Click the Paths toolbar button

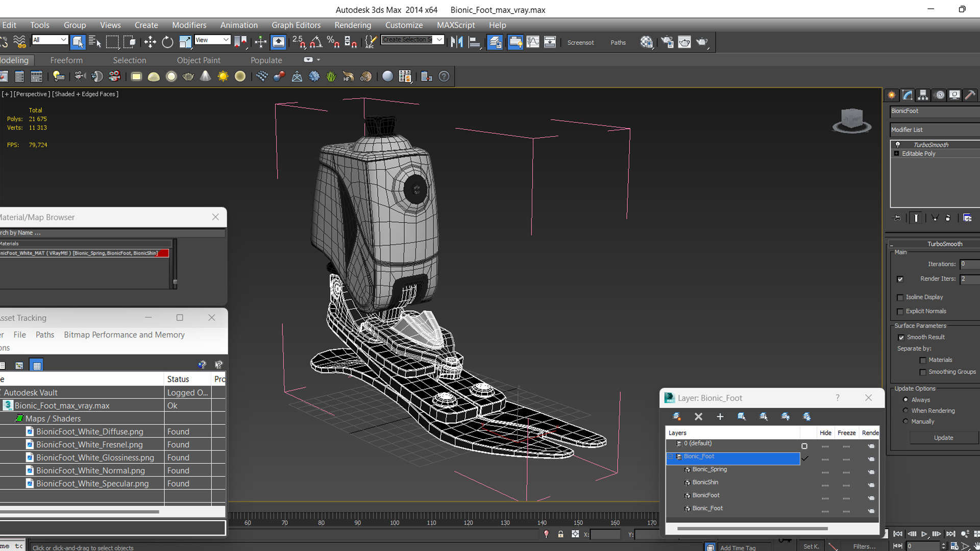[618, 42]
